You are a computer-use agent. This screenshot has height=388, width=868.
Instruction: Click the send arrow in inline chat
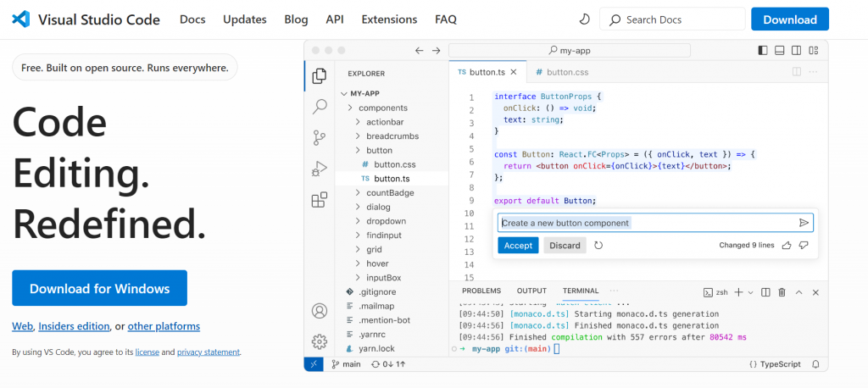click(804, 223)
